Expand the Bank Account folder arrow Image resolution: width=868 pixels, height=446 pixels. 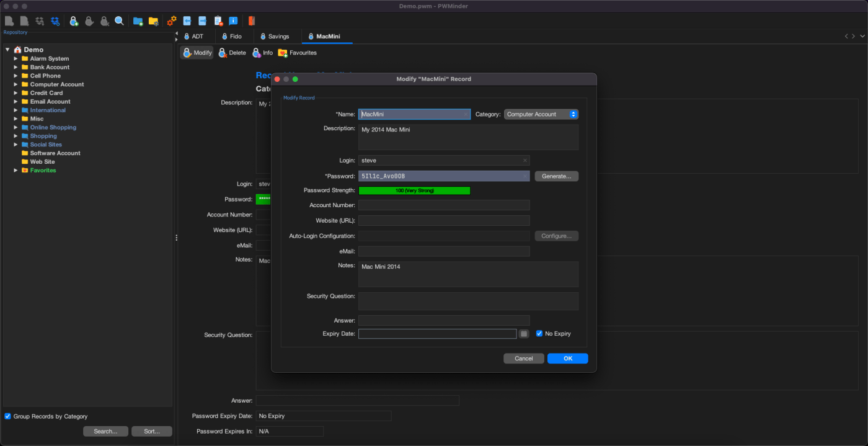[16, 67]
